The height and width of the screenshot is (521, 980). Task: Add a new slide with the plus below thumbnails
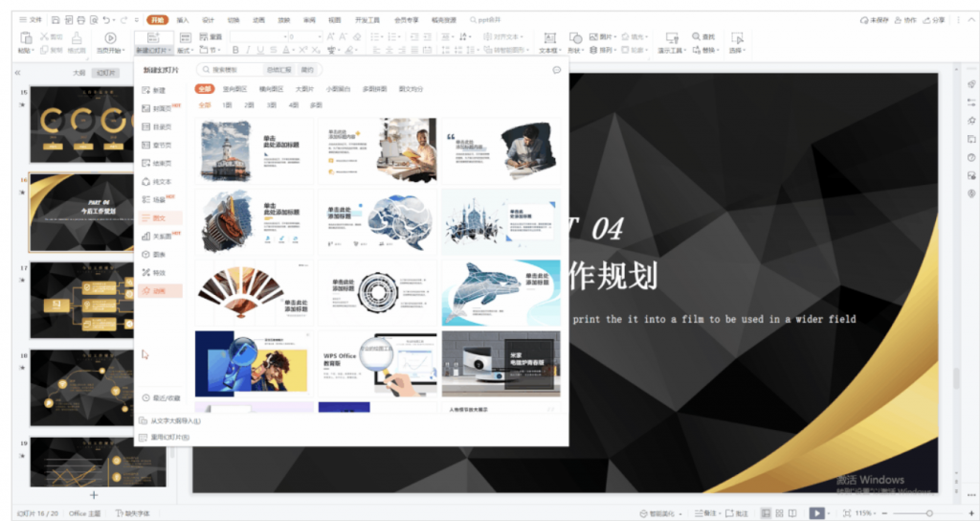point(94,495)
